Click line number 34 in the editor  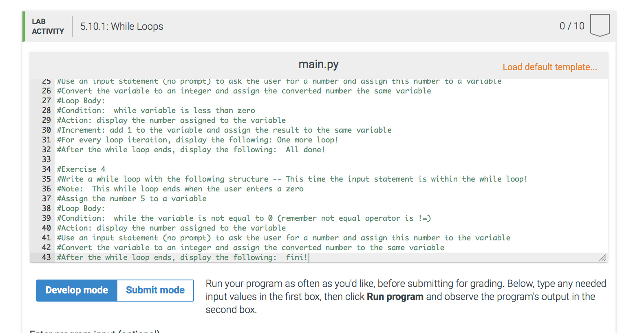46,169
